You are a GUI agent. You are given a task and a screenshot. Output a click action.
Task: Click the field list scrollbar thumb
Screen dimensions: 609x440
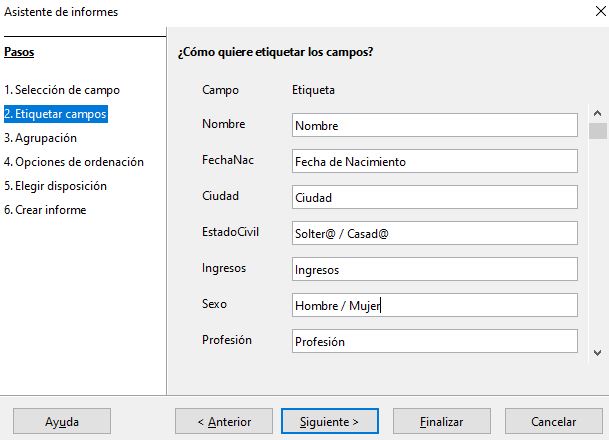click(x=597, y=130)
